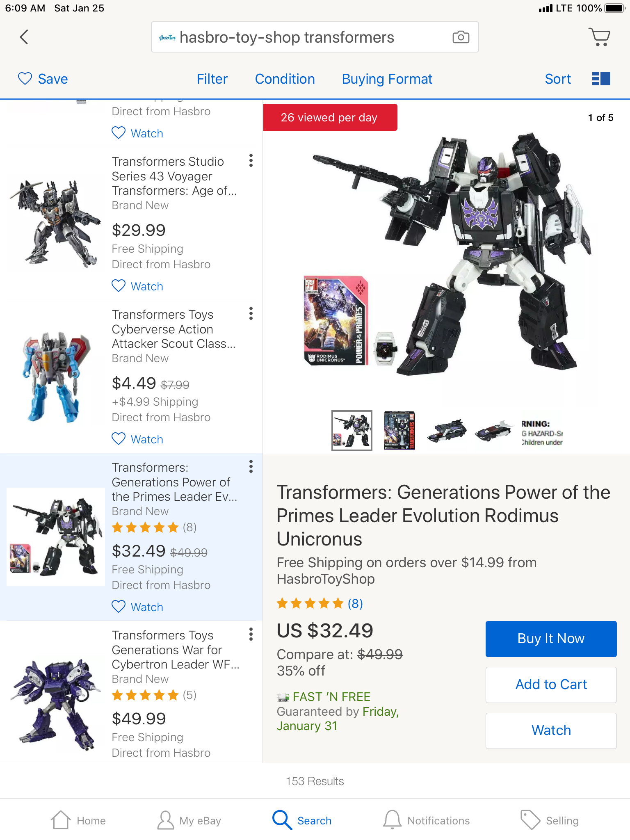This screenshot has height=840, width=630.
Task: Open the Buying Format menu
Action: (x=387, y=79)
